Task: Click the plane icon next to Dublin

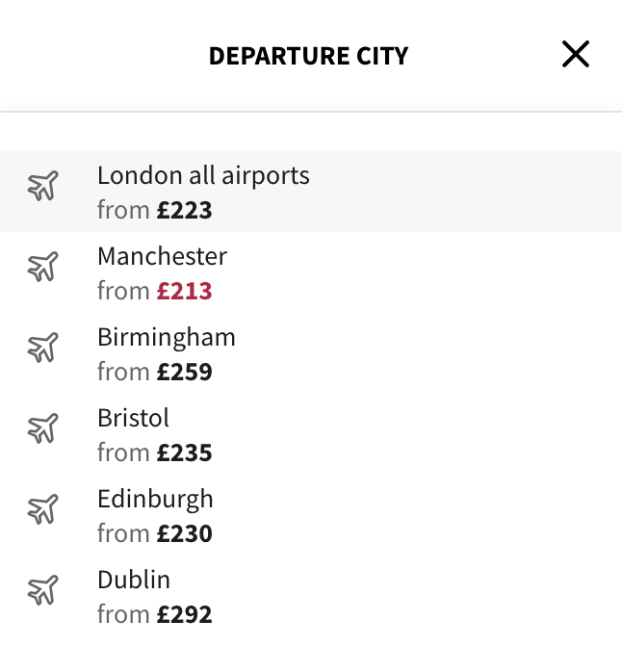Action: [x=43, y=590]
